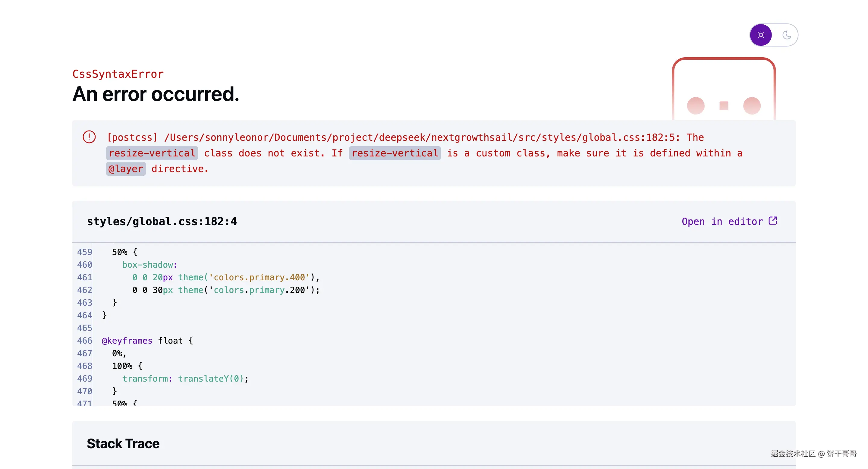The width and height of the screenshot is (868, 469).
Task: Click the @layer highlighted code chip
Action: point(126,168)
